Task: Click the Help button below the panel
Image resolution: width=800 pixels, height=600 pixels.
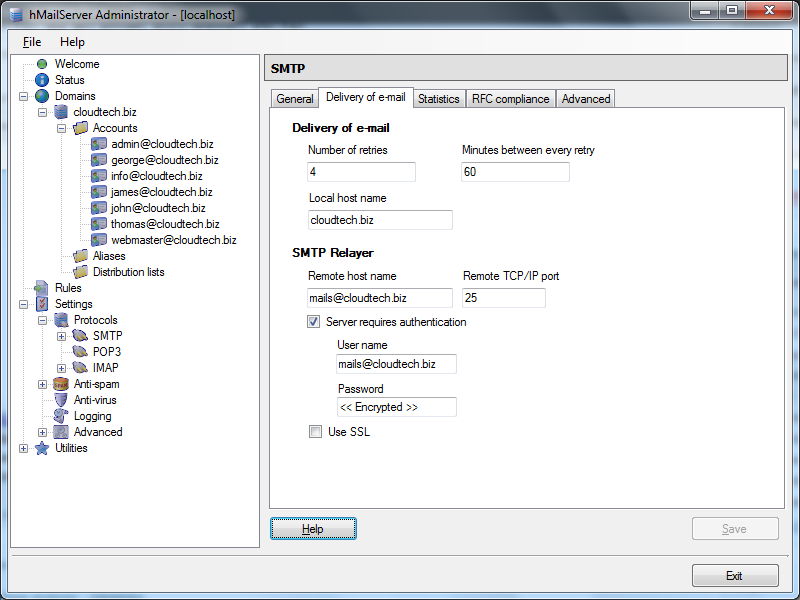Action: [x=313, y=529]
